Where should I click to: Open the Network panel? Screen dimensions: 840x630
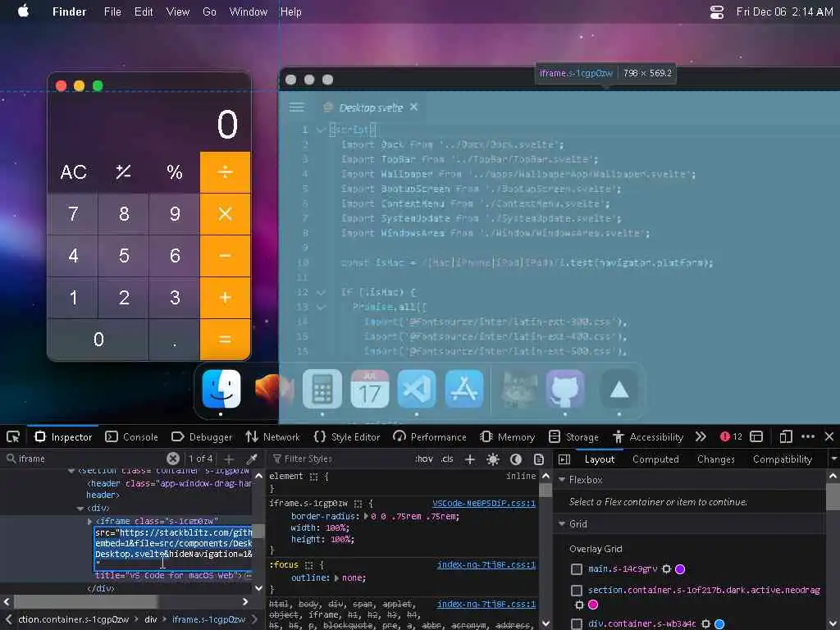click(272, 436)
